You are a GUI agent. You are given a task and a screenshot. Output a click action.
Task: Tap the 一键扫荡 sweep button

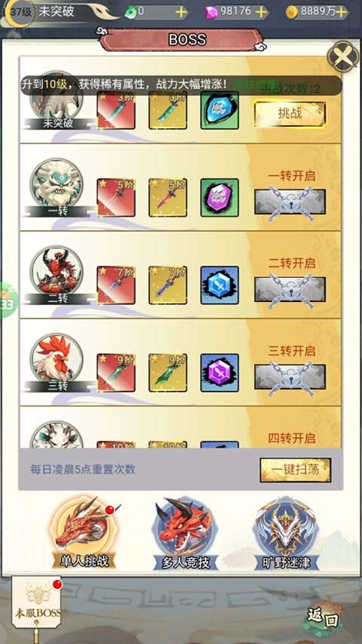tap(296, 470)
